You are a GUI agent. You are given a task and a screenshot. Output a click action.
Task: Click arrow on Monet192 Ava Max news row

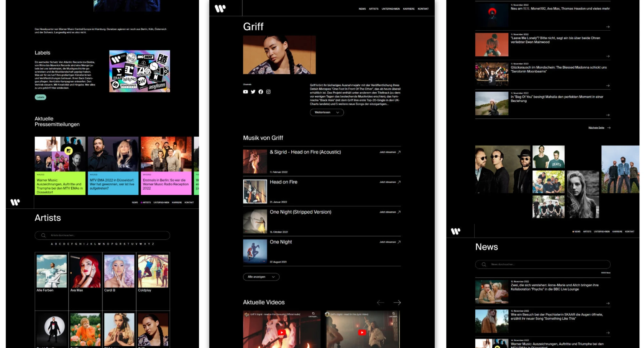(x=608, y=27)
